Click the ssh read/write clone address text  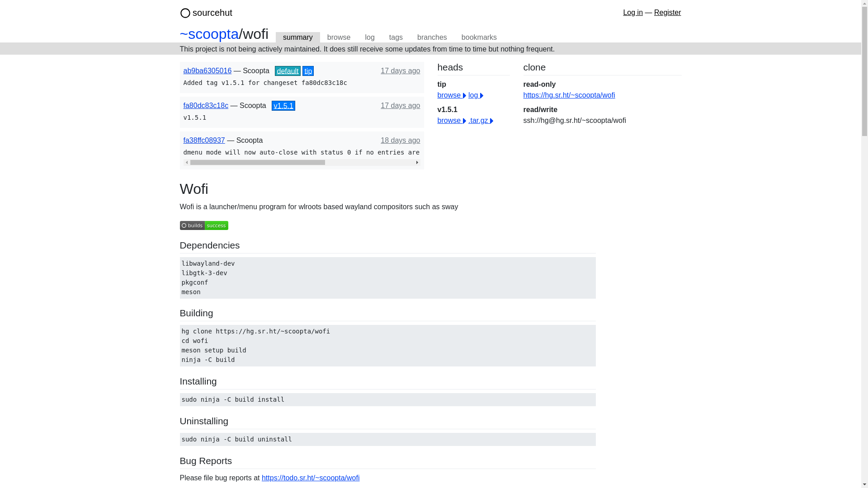[575, 121]
